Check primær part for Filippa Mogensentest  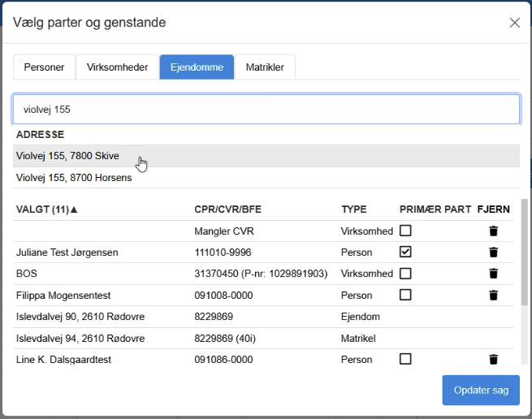(x=406, y=295)
